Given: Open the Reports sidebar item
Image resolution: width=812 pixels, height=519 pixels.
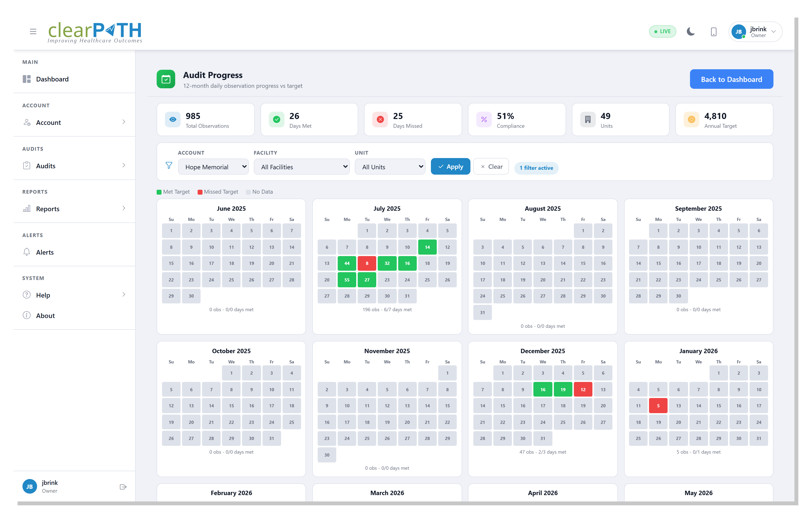Looking at the screenshot, I should click(x=74, y=209).
